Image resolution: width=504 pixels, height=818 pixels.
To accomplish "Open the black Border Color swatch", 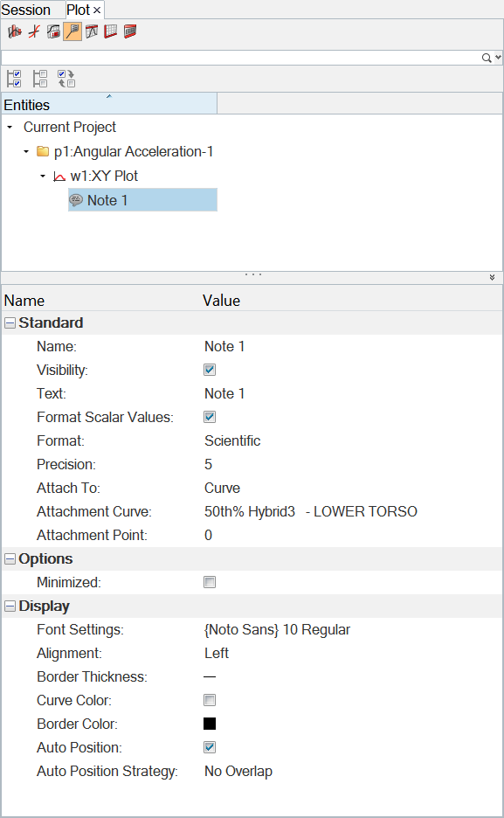I will (x=210, y=724).
